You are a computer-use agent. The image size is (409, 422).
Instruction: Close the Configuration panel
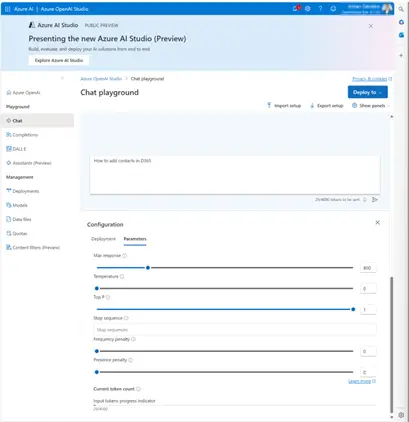coord(378,222)
